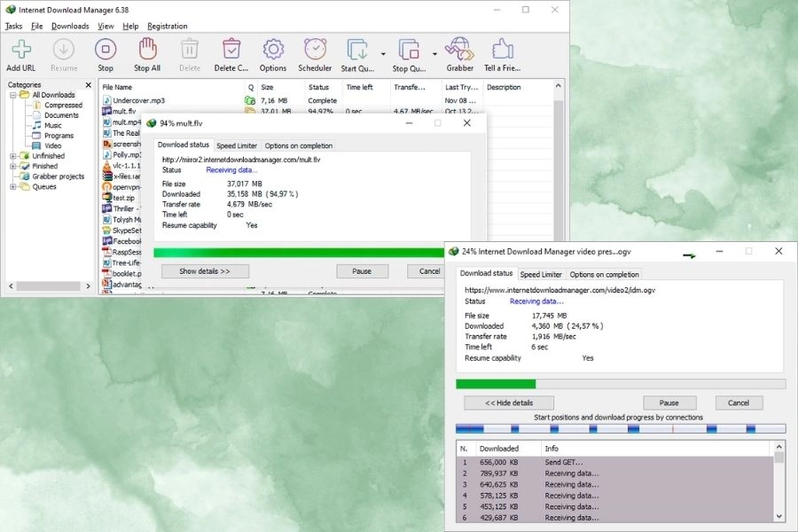
Task: Open the Registration menu
Action: click(x=168, y=26)
